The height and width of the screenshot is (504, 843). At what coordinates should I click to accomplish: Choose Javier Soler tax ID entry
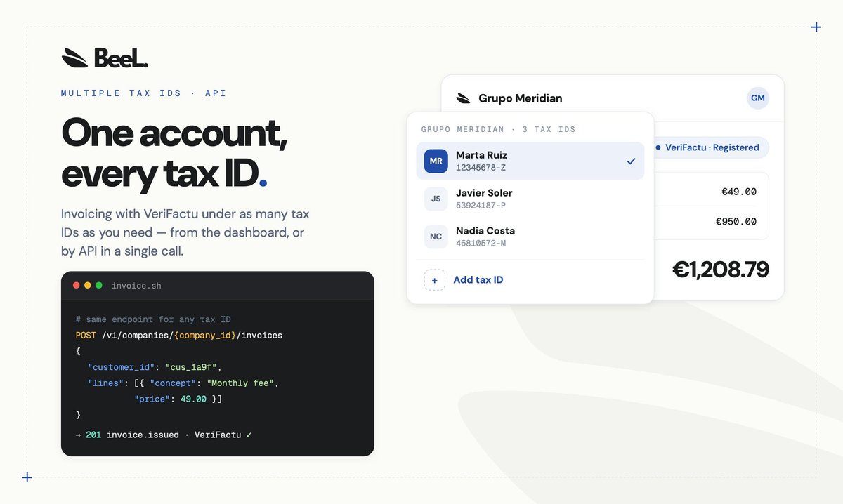tap(530, 199)
